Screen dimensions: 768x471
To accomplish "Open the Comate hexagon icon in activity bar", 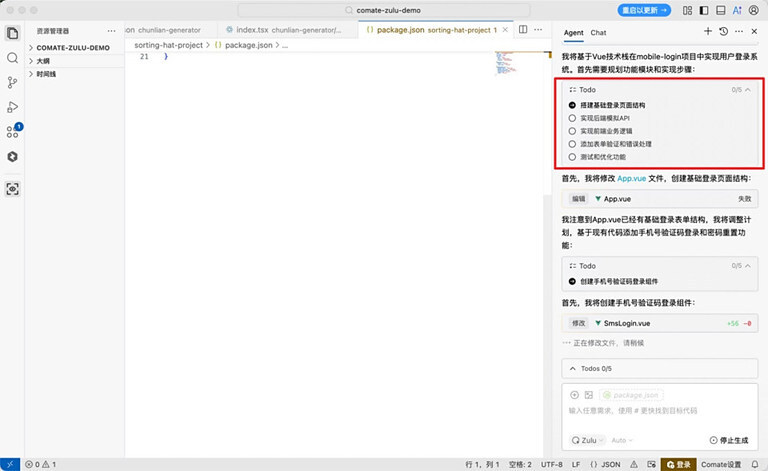I will (13, 157).
